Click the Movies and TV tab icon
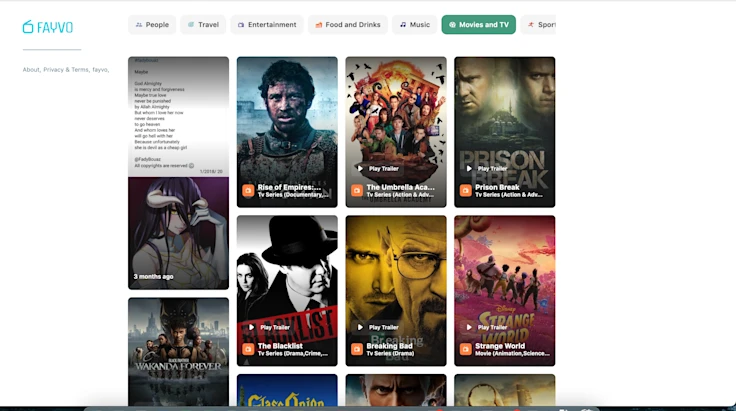The image size is (736, 411). (x=452, y=25)
